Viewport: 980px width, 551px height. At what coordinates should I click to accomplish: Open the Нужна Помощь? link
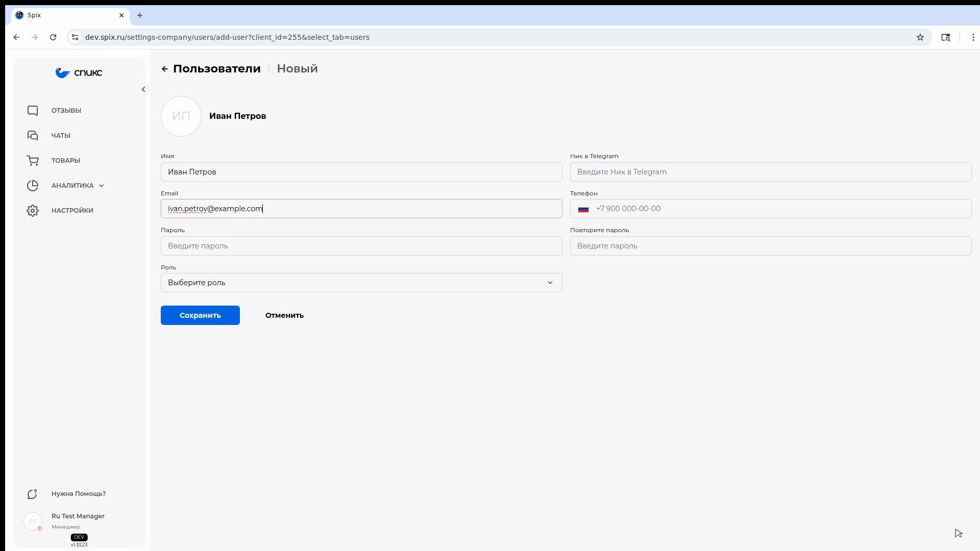[79, 494]
